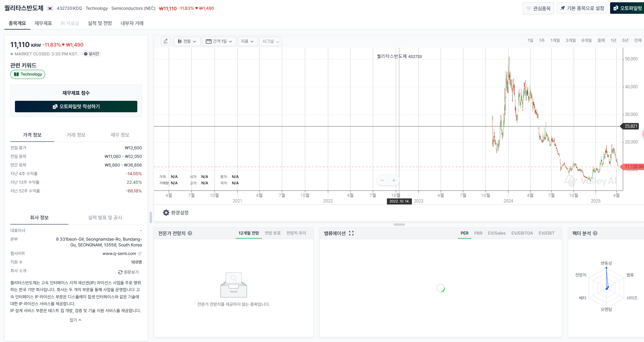This screenshot has width=644, height=342.
Task: Open www.q-semi.com website link
Action: click(x=119, y=254)
